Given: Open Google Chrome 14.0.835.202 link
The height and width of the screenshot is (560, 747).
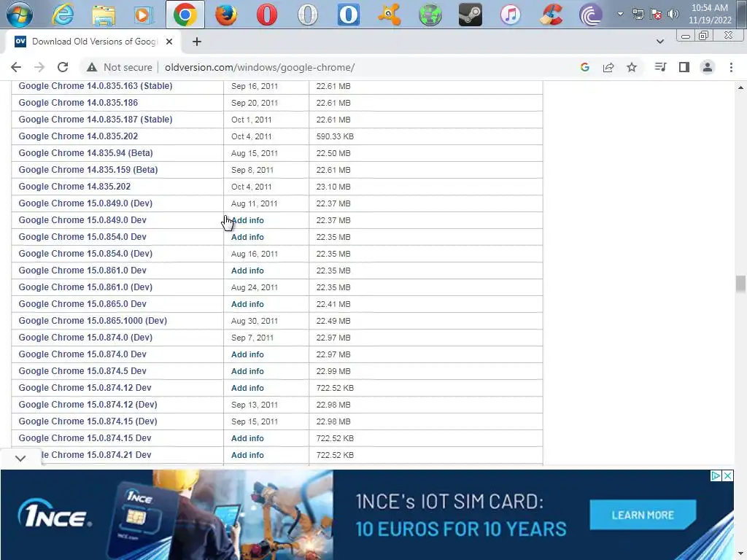Looking at the screenshot, I should point(78,136).
